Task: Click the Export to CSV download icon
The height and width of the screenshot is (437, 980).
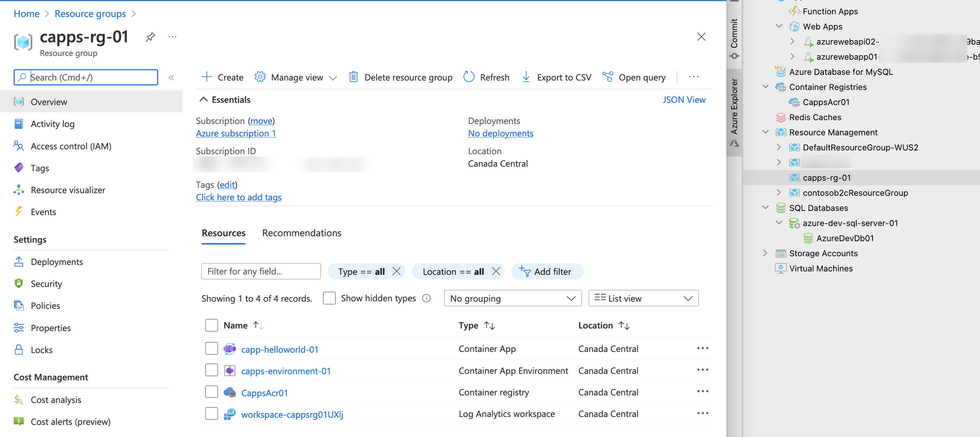Action: tap(526, 77)
